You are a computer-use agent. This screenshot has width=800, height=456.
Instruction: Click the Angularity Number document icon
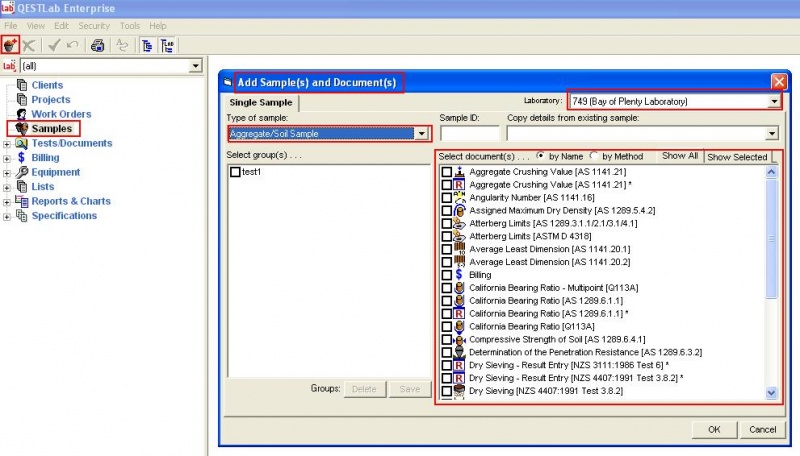459,200
